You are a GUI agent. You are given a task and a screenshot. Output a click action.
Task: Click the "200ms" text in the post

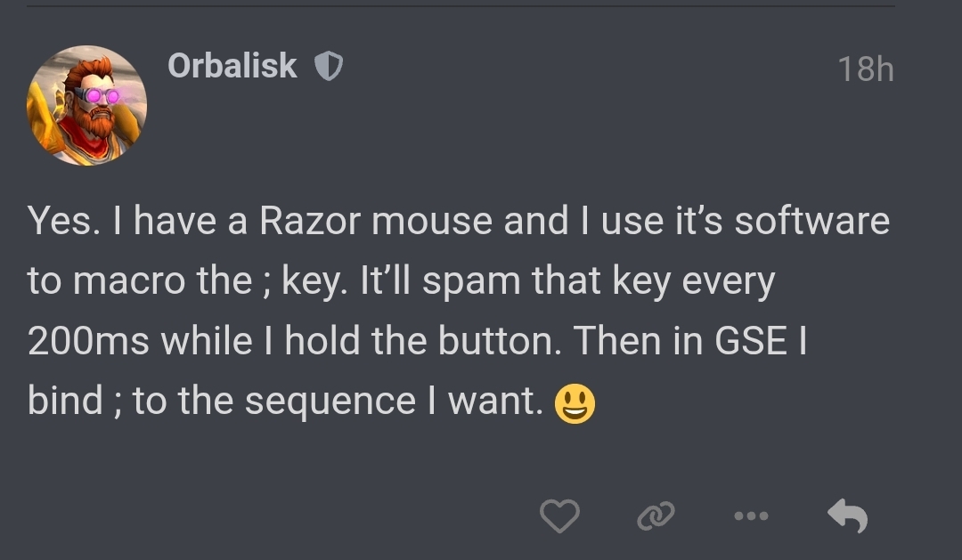[89, 342]
